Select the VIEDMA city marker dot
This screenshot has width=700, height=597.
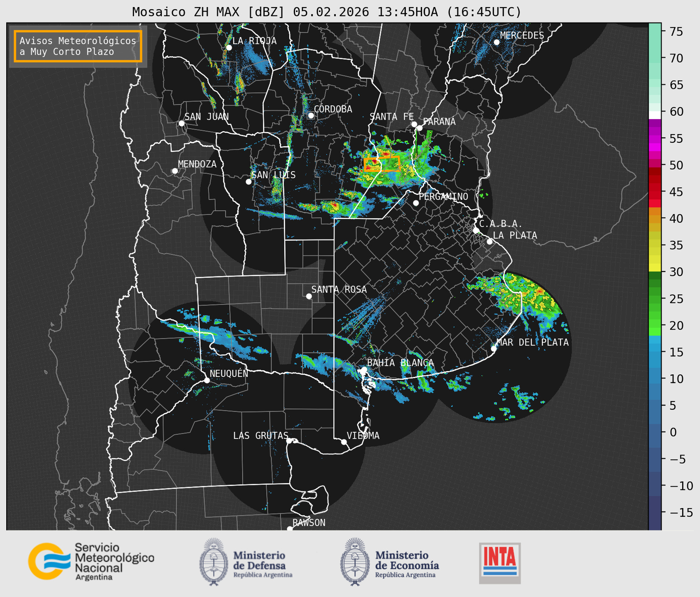(344, 442)
